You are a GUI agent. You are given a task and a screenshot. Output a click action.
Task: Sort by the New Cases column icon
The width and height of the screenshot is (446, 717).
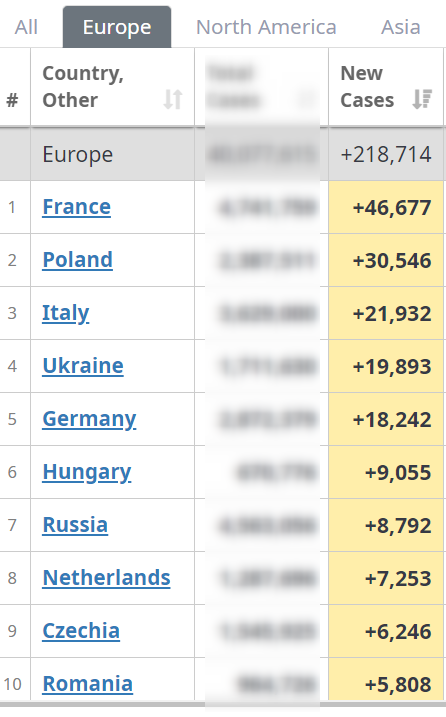point(421,99)
